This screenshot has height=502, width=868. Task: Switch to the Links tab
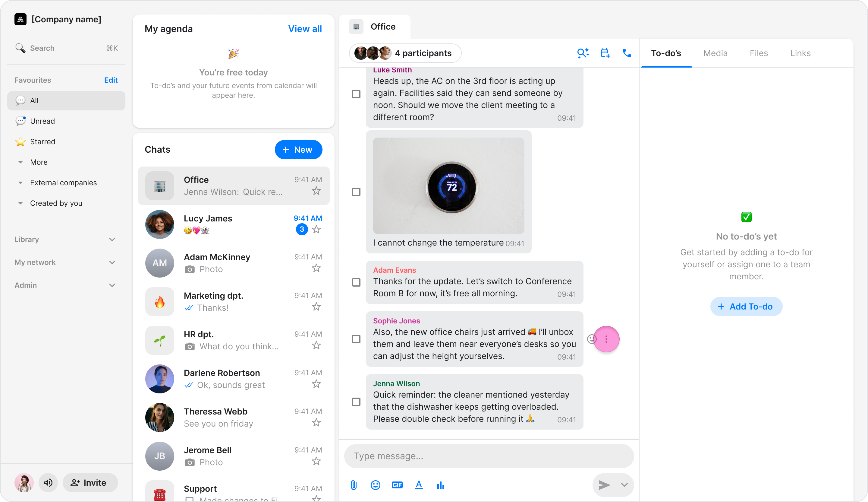pos(800,53)
